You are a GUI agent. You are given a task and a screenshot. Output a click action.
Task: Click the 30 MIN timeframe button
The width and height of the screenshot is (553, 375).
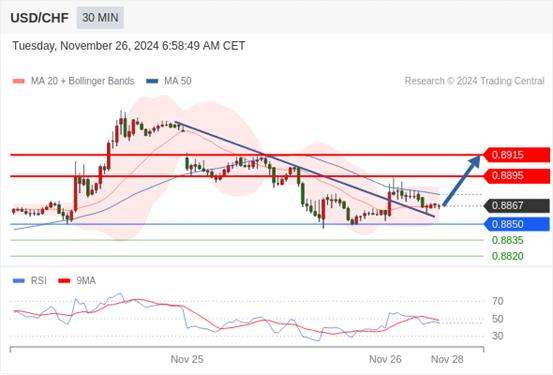[x=100, y=18]
